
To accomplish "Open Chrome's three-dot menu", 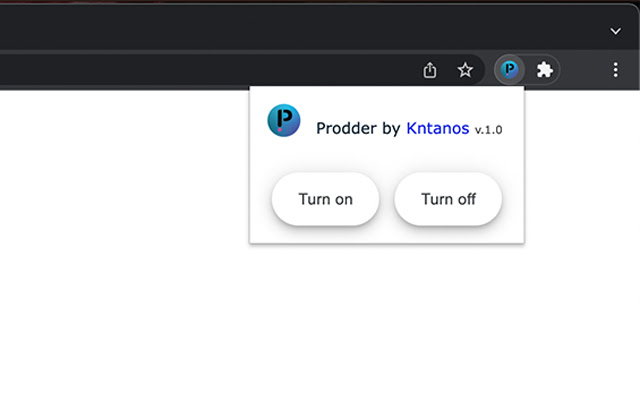I will pyautogui.click(x=616, y=70).
